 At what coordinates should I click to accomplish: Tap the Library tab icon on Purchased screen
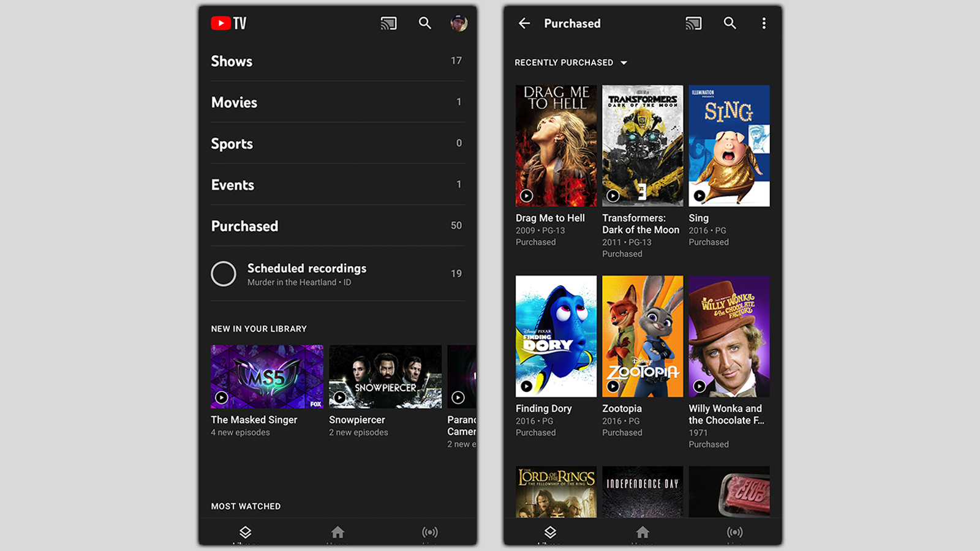pos(550,532)
